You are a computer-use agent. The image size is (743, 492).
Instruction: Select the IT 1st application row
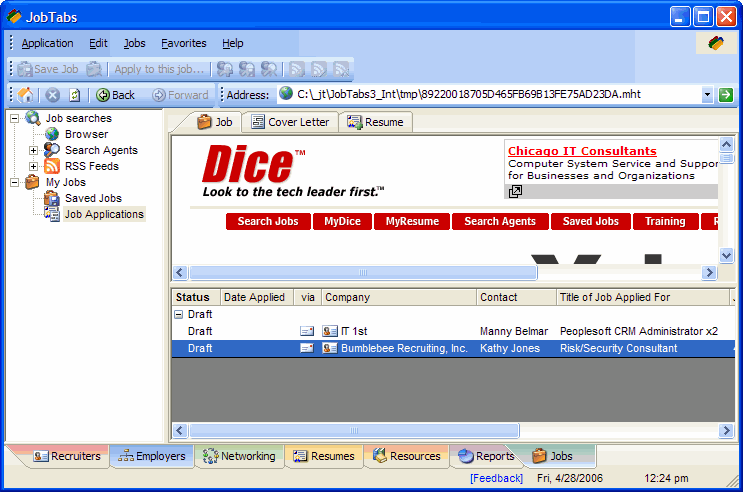click(453, 331)
